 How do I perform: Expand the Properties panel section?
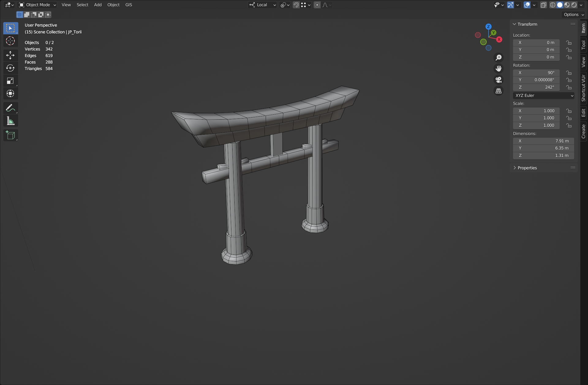pos(527,168)
